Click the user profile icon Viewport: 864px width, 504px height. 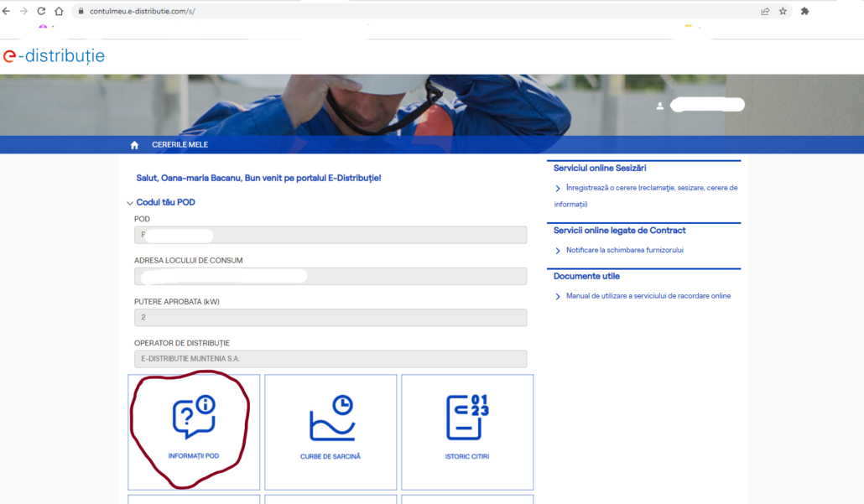[660, 106]
